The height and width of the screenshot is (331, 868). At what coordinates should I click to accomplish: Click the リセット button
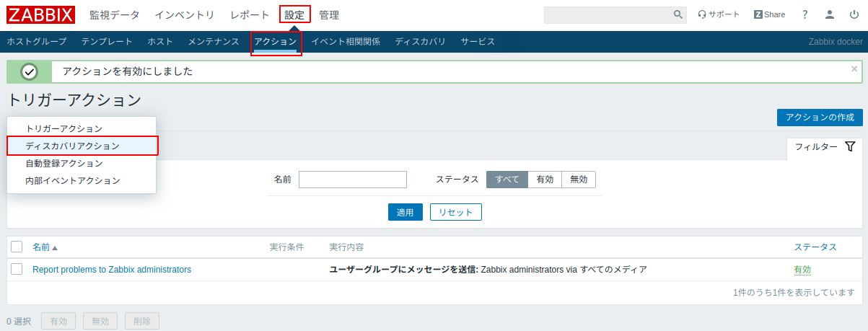(x=456, y=212)
